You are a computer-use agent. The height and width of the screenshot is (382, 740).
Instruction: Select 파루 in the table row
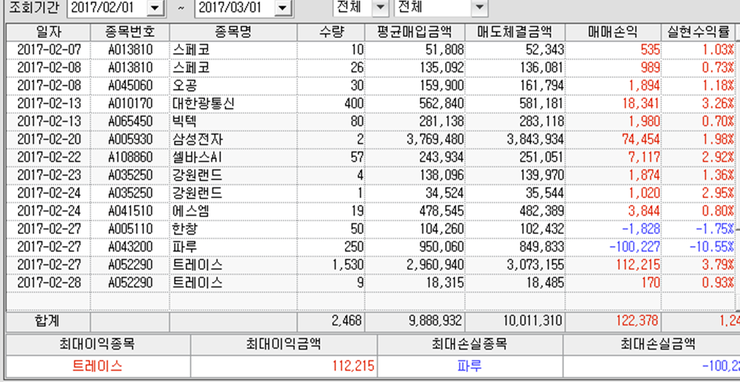[x=185, y=247]
